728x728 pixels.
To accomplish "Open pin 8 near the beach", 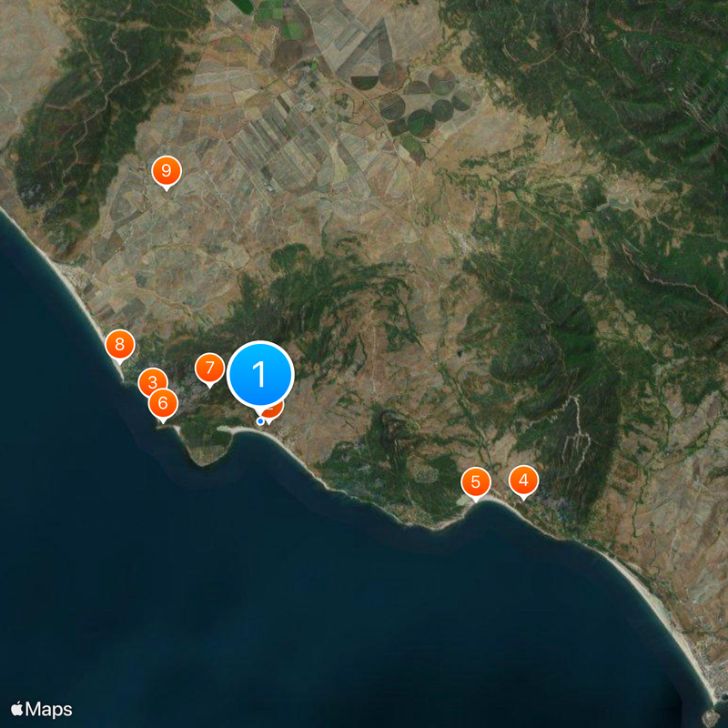I will [x=120, y=345].
